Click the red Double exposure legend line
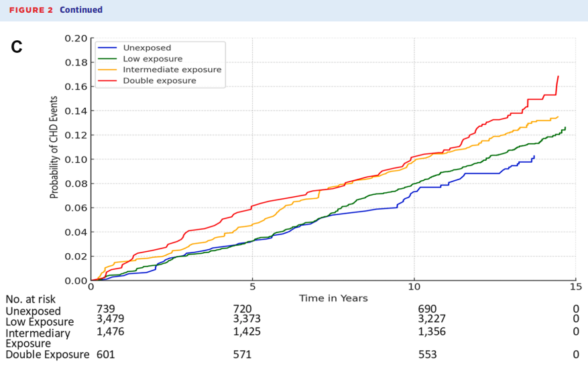 coord(108,80)
